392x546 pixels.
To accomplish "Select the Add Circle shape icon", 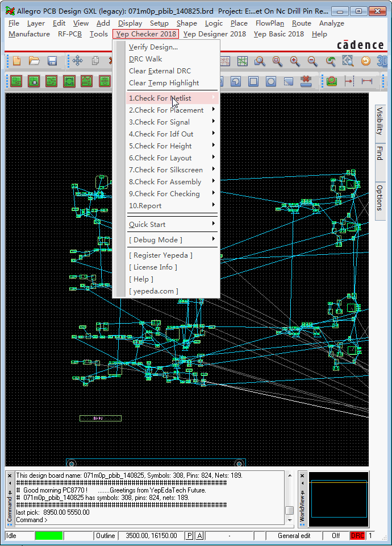I will (270, 81).
